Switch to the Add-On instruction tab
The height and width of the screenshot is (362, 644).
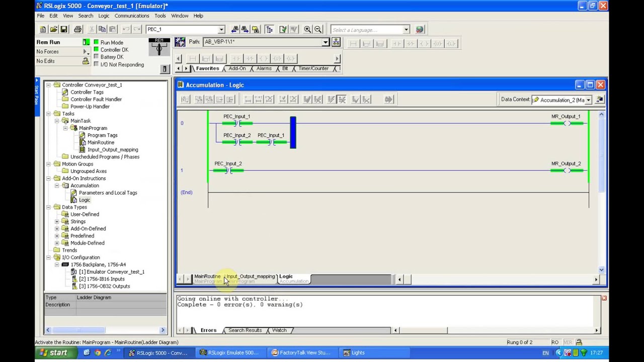point(237,68)
